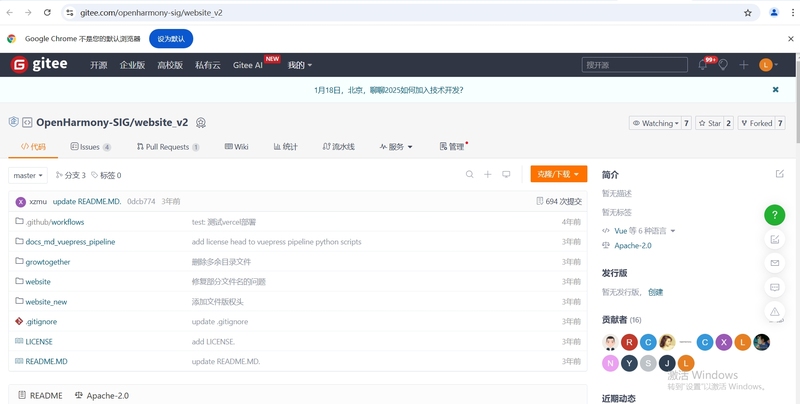Click the floating warning triangle icon

coord(774,311)
